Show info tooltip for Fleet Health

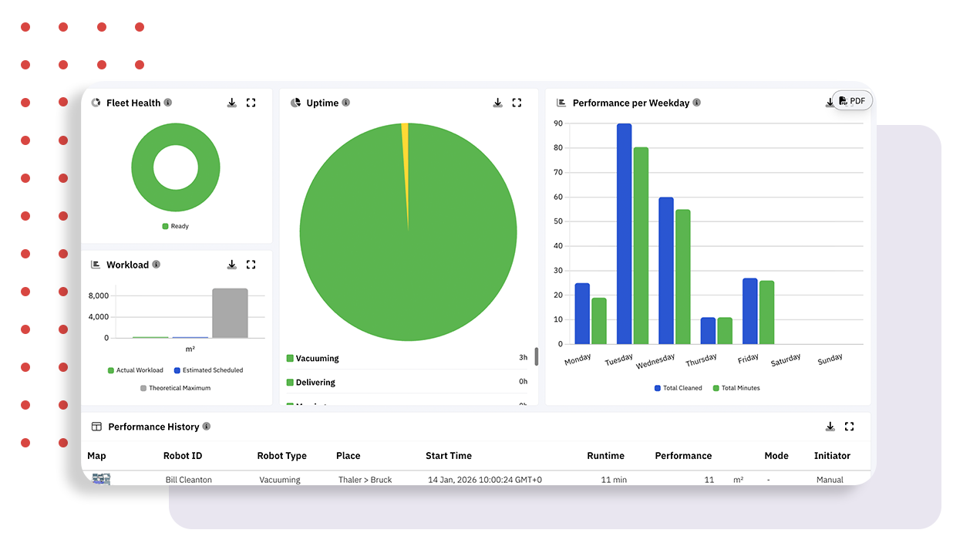coord(168,103)
